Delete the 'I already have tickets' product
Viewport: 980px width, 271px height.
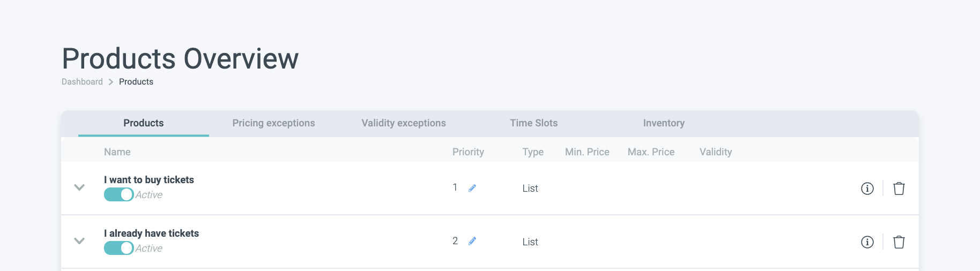[x=899, y=242]
